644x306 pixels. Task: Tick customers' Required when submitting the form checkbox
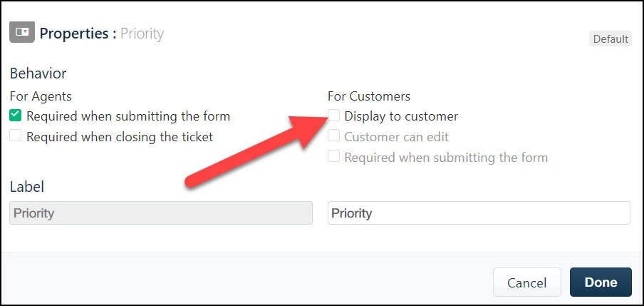coord(333,157)
